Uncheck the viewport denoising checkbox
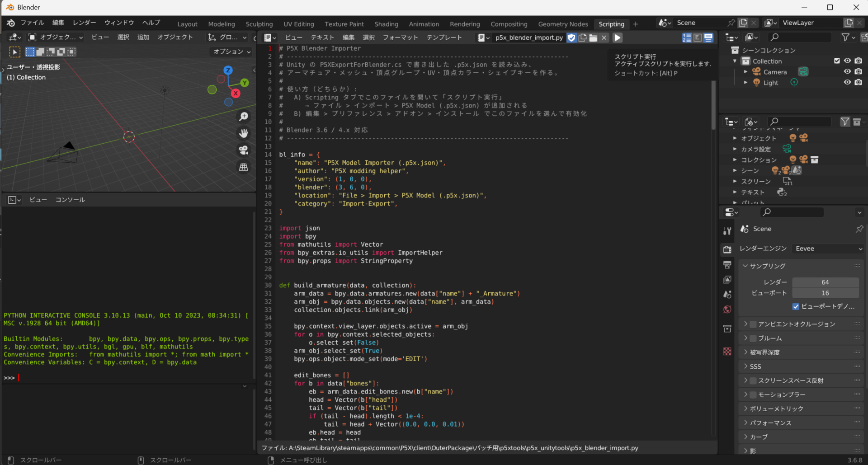 pos(796,306)
